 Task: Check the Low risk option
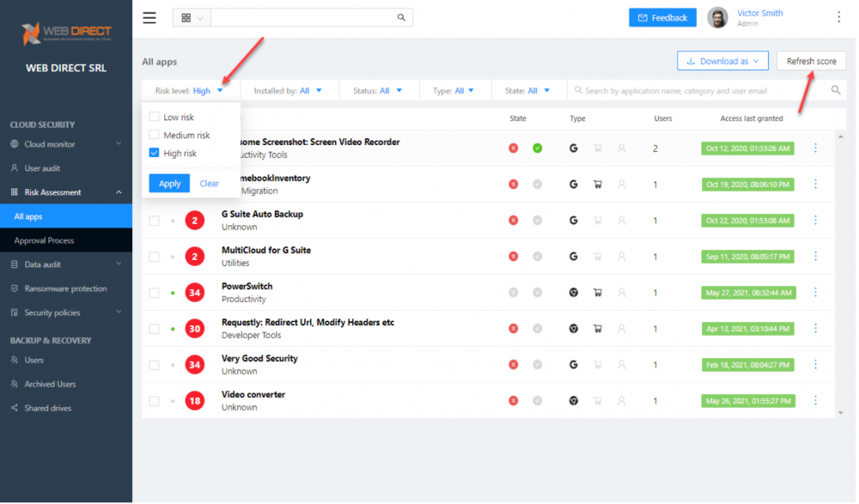tap(155, 118)
